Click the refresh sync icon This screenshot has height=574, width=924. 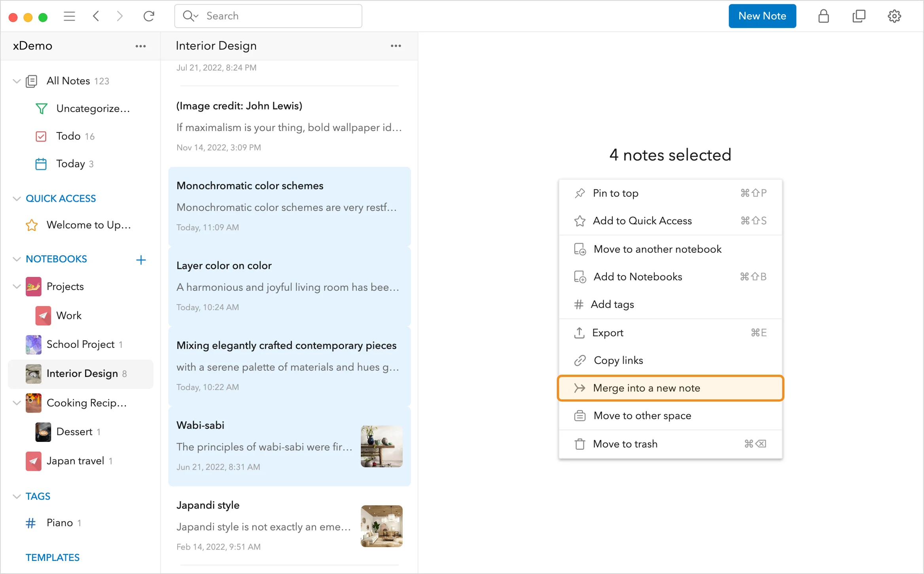[x=149, y=16]
